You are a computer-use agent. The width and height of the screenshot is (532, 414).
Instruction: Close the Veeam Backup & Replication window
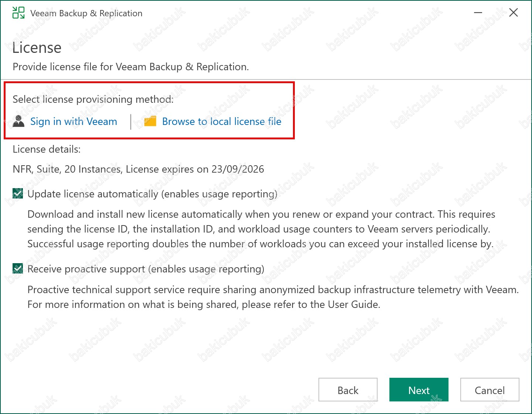tap(513, 13)
